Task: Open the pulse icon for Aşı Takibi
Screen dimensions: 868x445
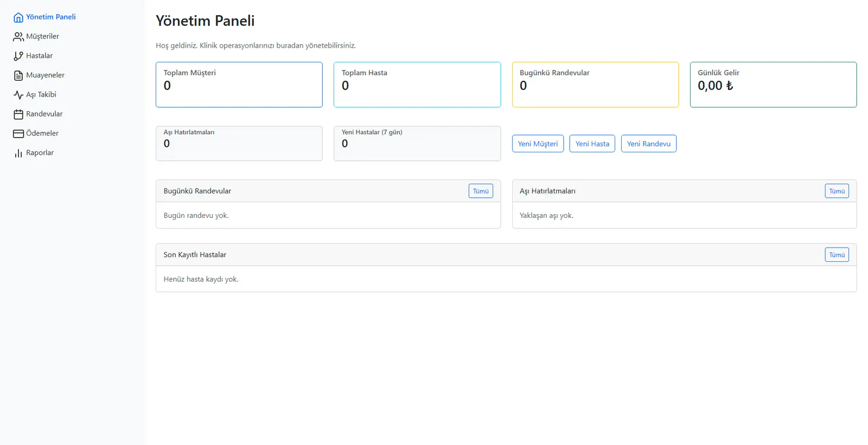Action: coord(18,95)
